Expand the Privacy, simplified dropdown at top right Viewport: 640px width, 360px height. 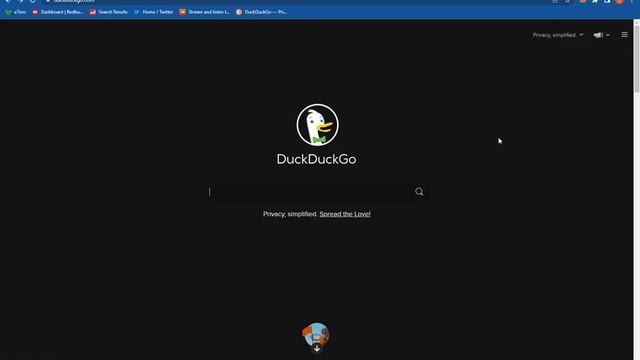(558, 35)
